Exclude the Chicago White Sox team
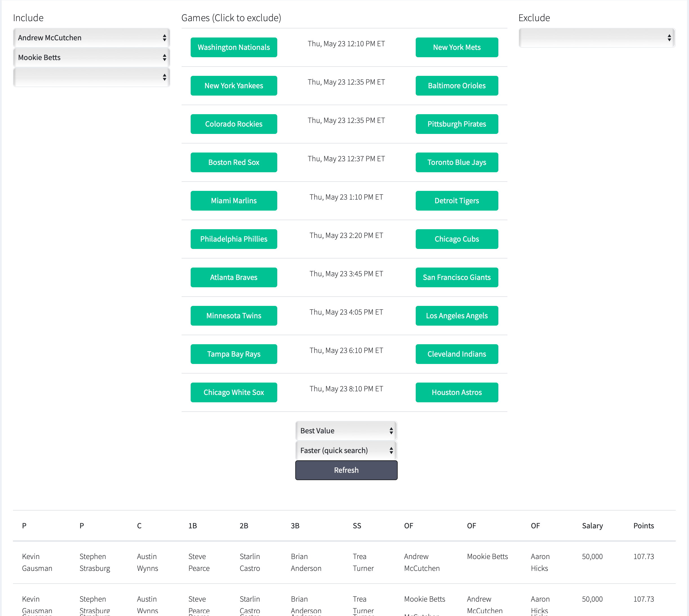The width and height of the screenshot is (689, 616). (x=234, y=393)
